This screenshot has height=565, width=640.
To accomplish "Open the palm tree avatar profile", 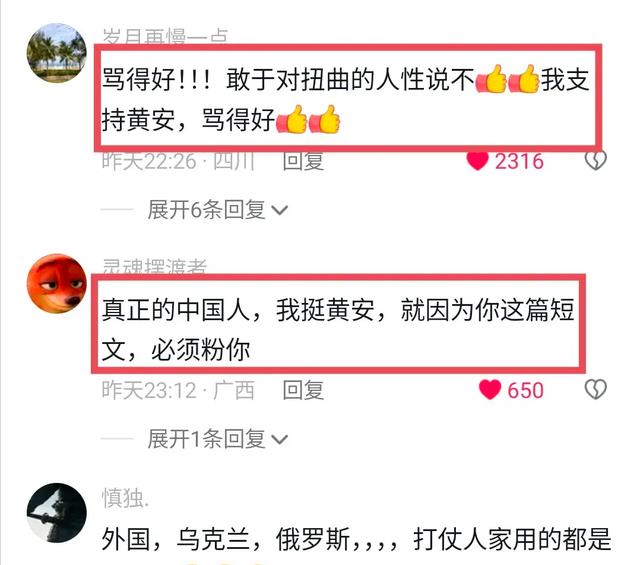I will pyautogui.click(x=56, y=53).
